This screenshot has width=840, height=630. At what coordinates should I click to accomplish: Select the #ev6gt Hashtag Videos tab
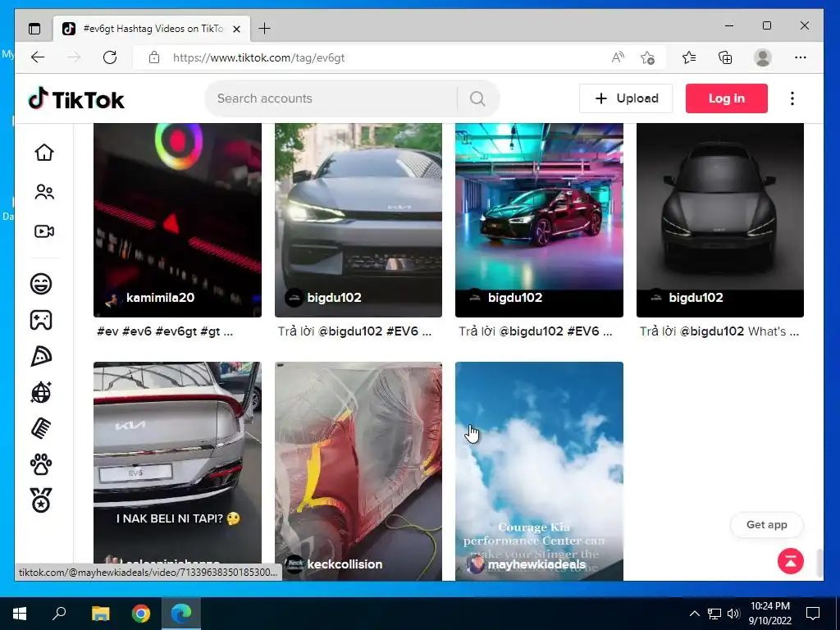152,29
